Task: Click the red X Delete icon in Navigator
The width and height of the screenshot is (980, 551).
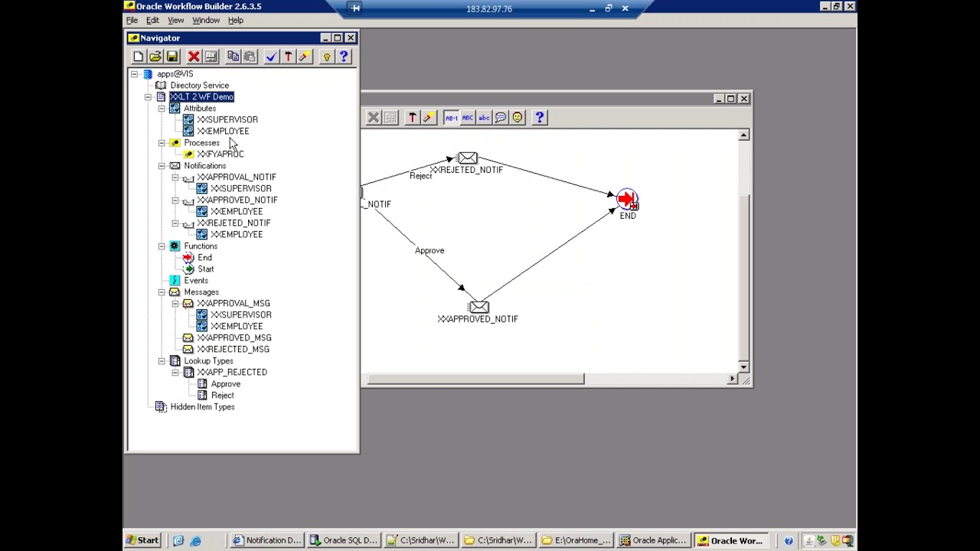Action: (x=194, y=57)
